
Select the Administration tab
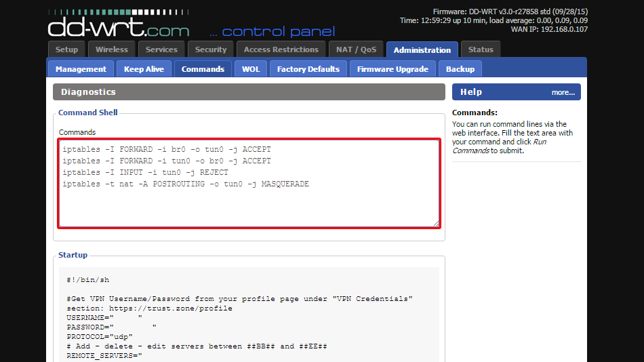point(422,49)
